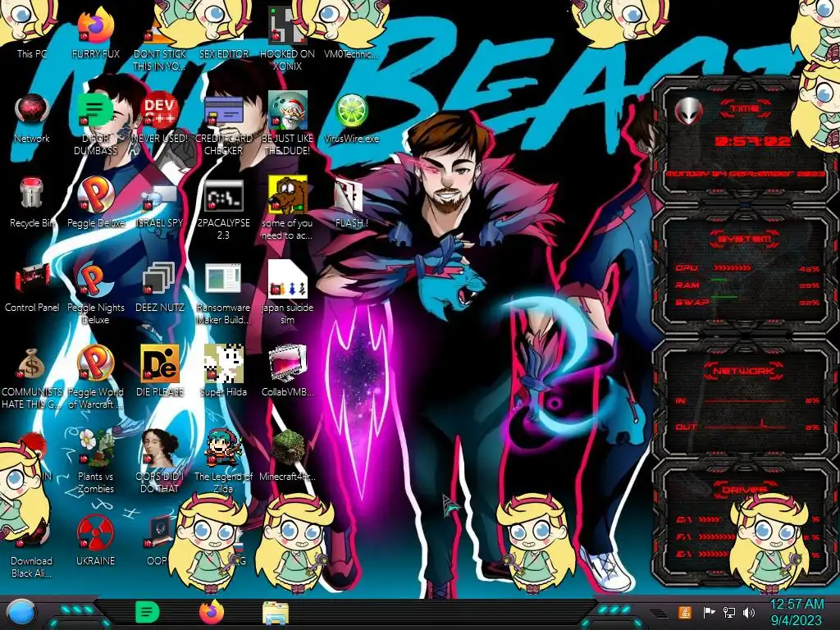Click the alien head logo on gadget
This screenshot has width=840, height=630.
[689, 112]
